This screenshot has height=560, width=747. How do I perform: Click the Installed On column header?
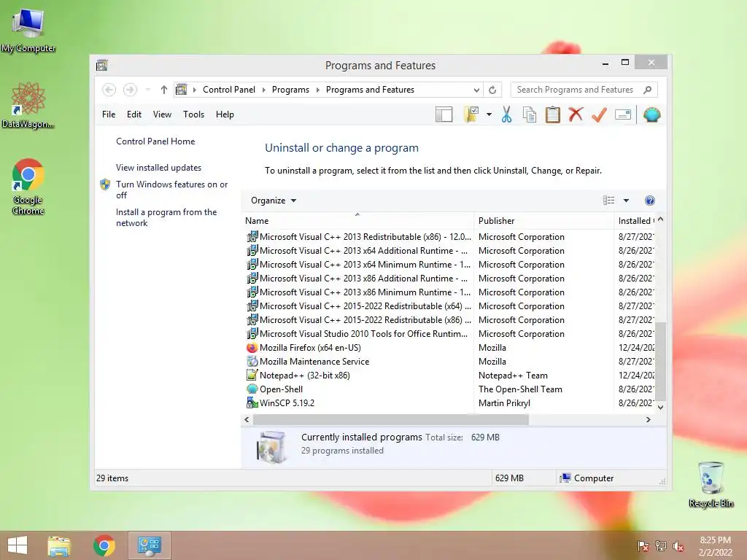635,221
